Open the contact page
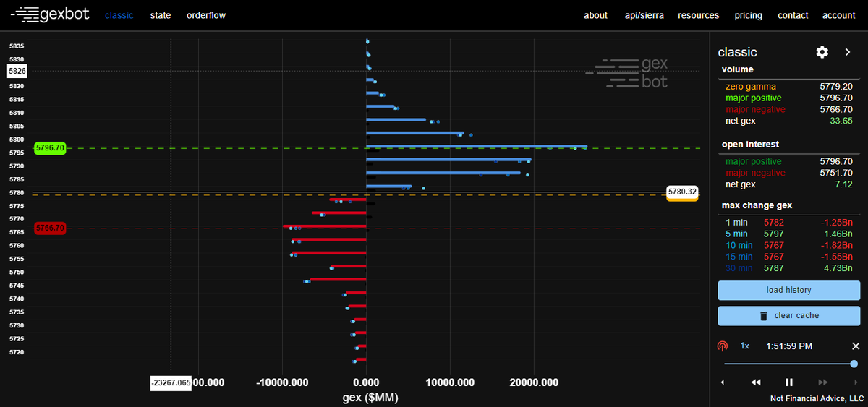This screenshot has height=407, width=868. tap(793, 15)
